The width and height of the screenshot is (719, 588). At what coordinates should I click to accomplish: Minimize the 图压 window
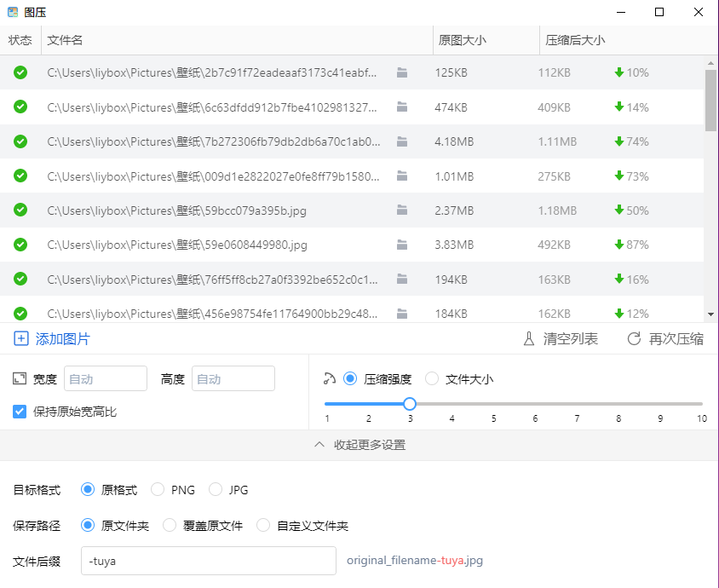(x=621, y=12)
